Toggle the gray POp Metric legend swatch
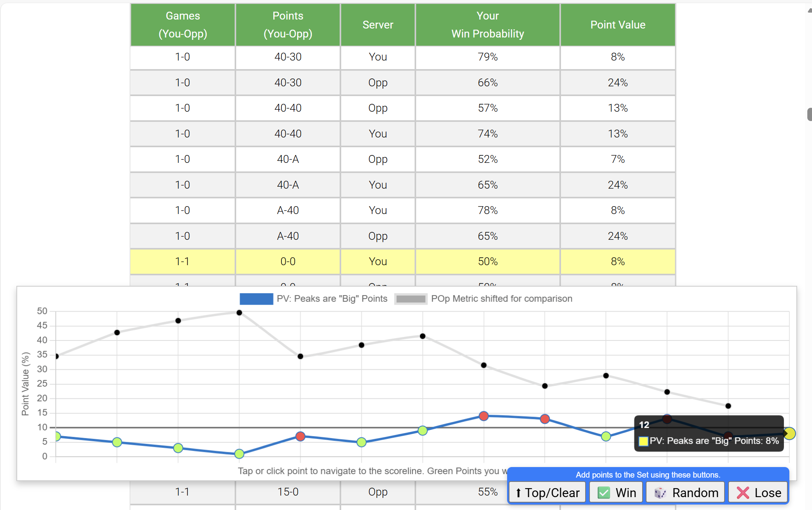The height and width of the screenshot is (510, 812). pyautogui.click(x=411, y=299)
